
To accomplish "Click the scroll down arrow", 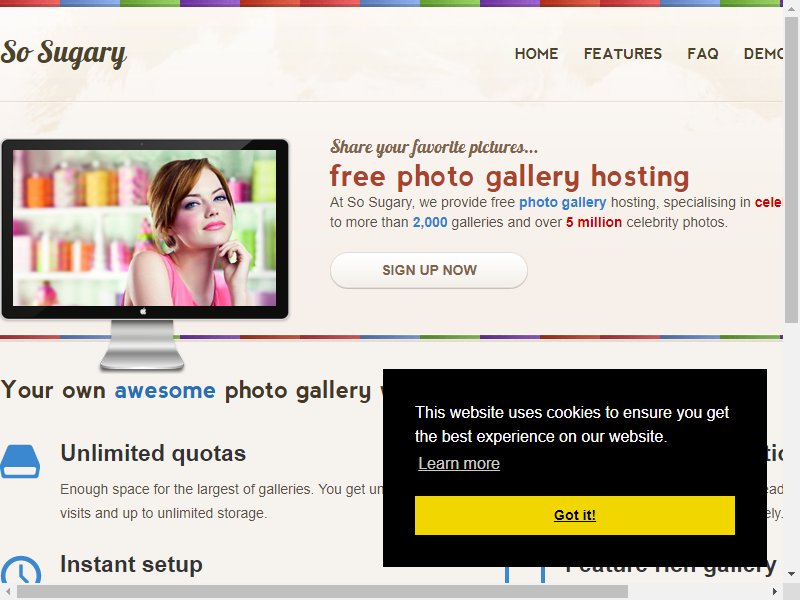I will point(791,573).
